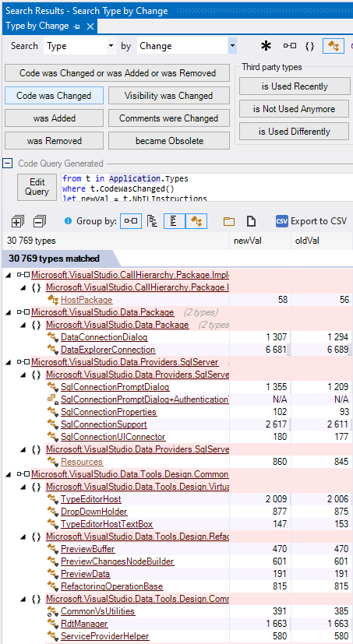Viewport: 353px width, 644px height.
Task: Open the DataExplorerConnection type link
Action: pos(108,350)
